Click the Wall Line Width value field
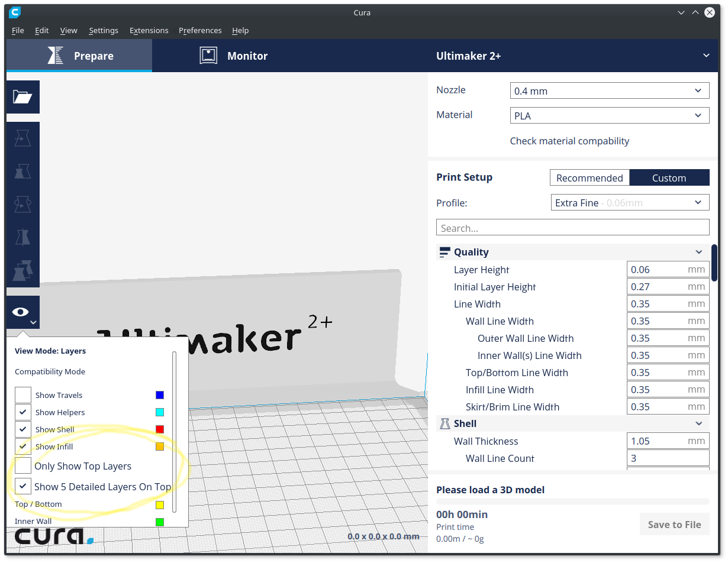 click(668, 321)
